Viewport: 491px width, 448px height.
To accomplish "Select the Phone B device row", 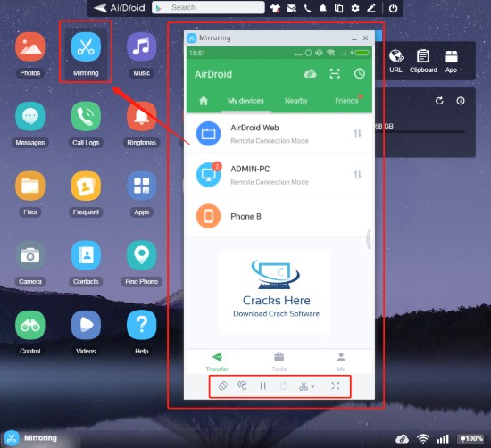I will (279, 216).
